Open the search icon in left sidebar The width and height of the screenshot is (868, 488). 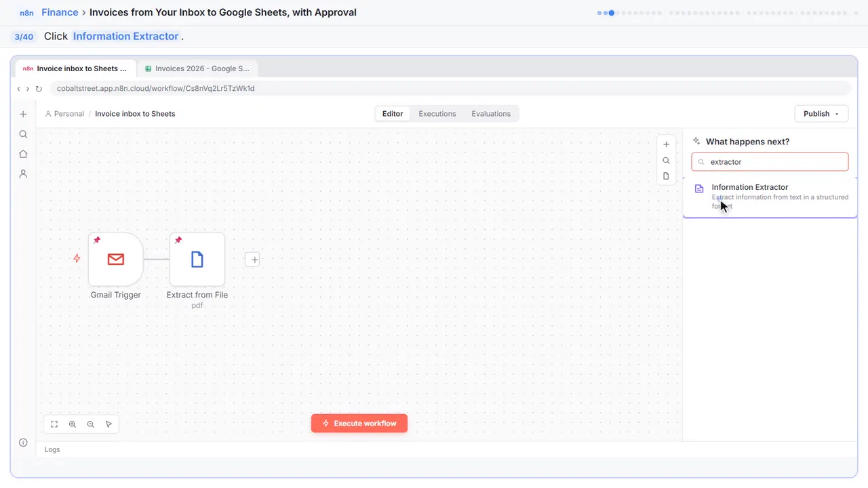pos(23,134)
